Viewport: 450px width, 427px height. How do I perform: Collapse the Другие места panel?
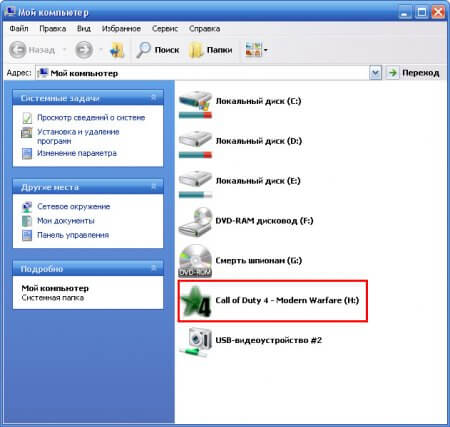[154, 186]
